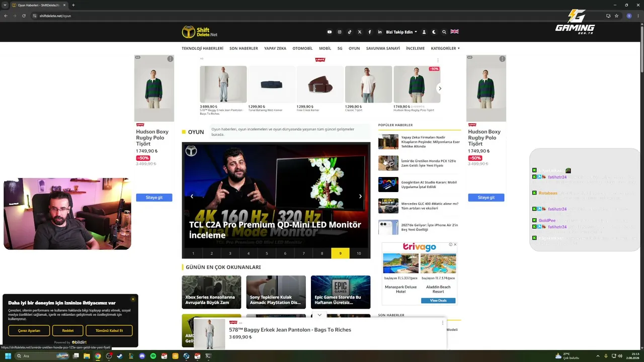Screen dimensions: 644x362
Task: Open the Instagram icon in site header
Action: (x=340, y=32)
